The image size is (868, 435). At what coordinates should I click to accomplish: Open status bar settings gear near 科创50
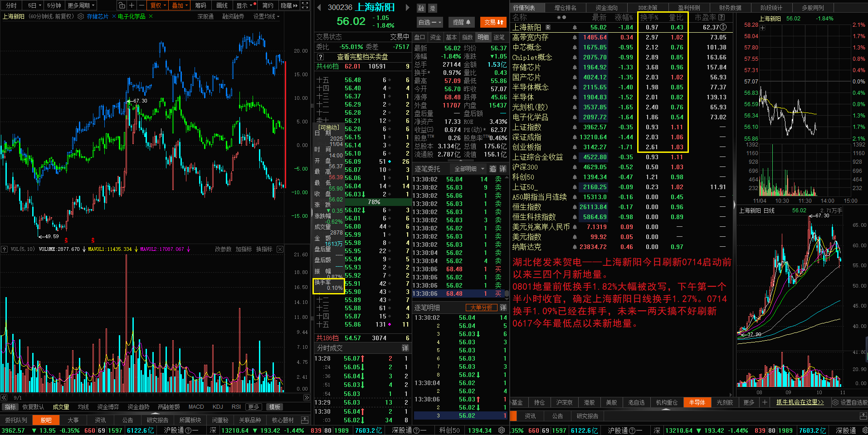pos(502,430)
